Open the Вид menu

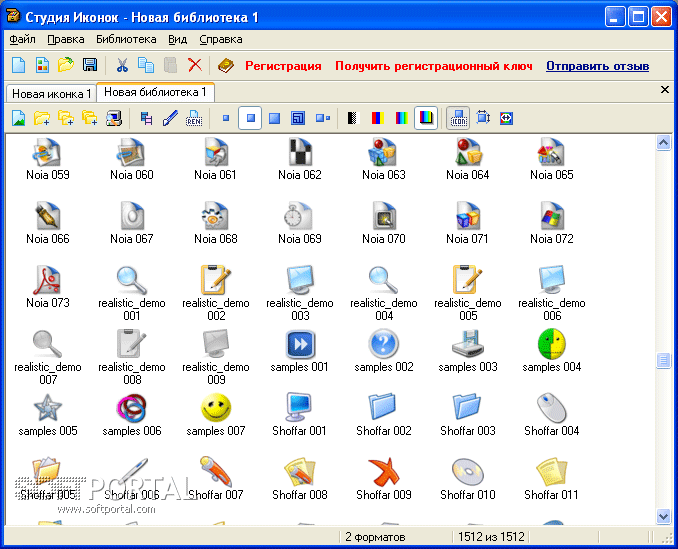177,39
